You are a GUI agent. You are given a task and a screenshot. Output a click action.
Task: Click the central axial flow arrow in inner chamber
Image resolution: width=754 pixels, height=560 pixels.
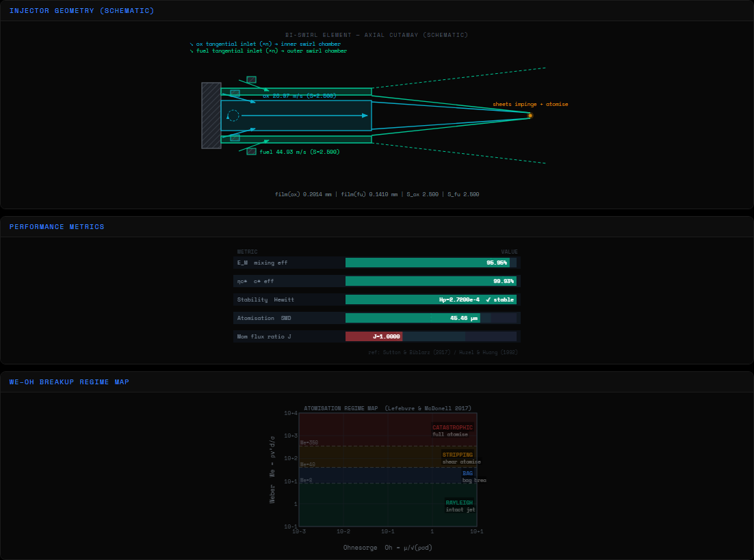(x=304, y=116)
